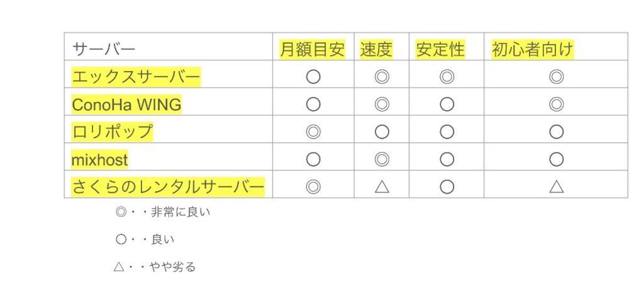
Task: Select the さくらのレンタルサーバー row label
Action: click(x=168, y=187)
